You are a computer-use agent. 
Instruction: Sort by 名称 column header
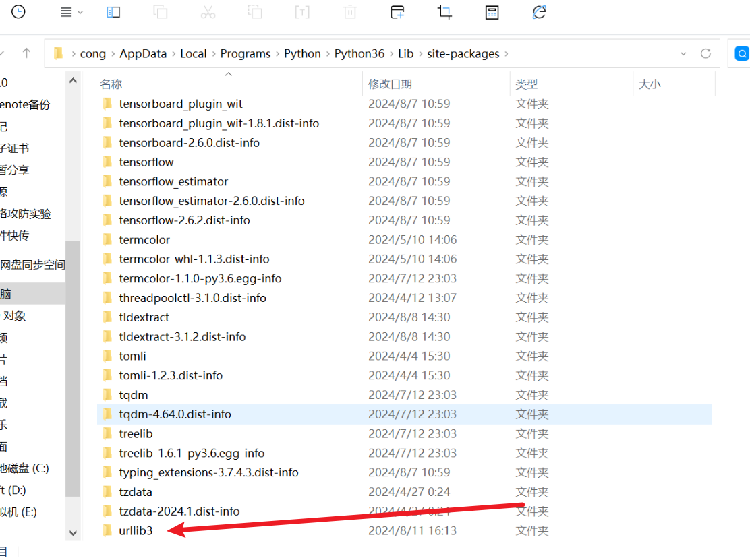click(111, 84)
